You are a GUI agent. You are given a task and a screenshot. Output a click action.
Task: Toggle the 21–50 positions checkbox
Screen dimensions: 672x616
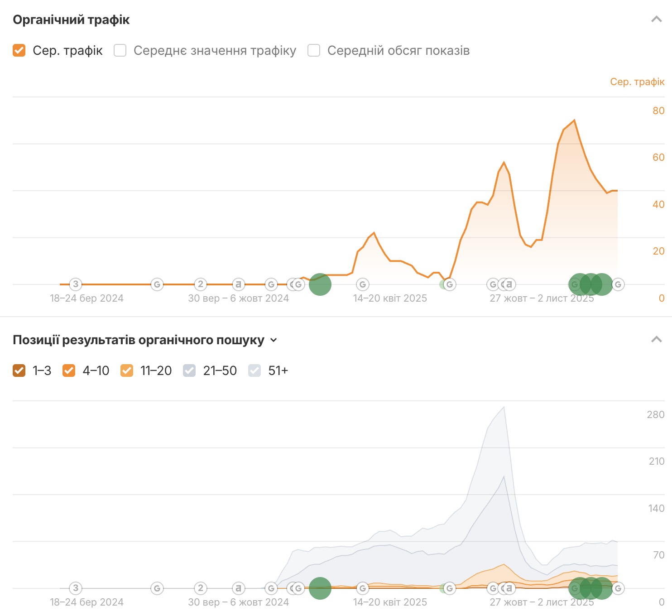coord(189,371)
